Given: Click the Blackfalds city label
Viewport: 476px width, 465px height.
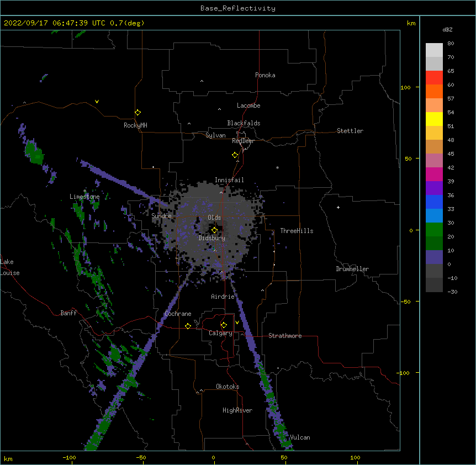Looking at the screenshot, I should pos(244,123).
